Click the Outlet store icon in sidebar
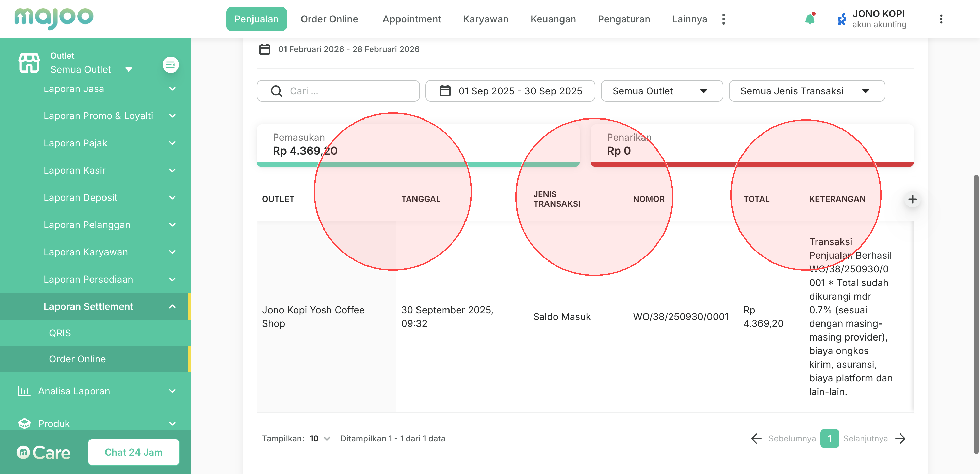The height and width of the screenshot is (474, 980). coord(29,63)
